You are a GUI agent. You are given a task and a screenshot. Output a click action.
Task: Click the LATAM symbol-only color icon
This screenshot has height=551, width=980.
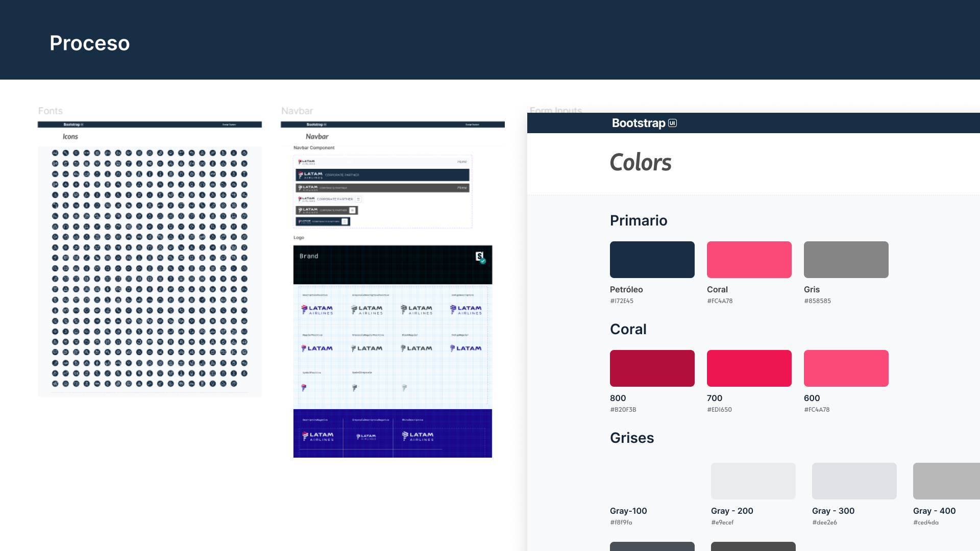pos(304,388)
